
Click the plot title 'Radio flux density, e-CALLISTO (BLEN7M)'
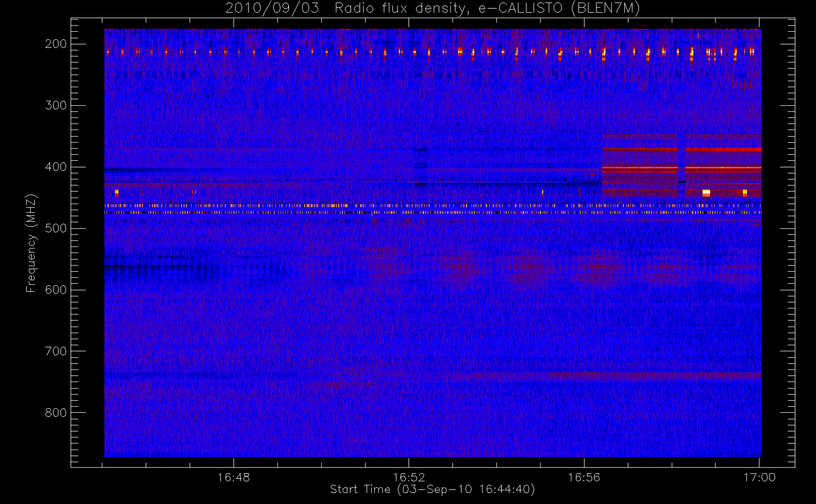click(487, 9)
